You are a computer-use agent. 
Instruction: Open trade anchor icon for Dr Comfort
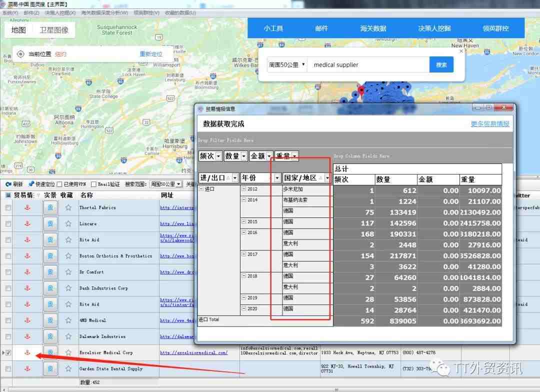point(27,272)
